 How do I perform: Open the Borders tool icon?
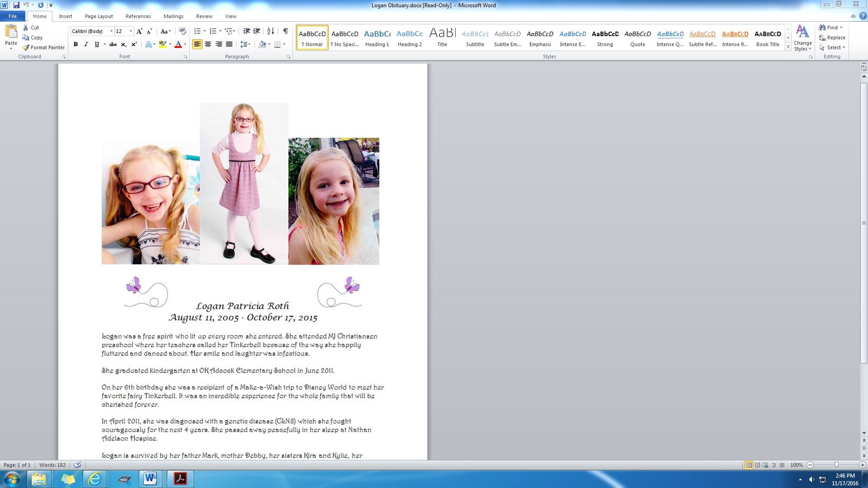point(278,44)
